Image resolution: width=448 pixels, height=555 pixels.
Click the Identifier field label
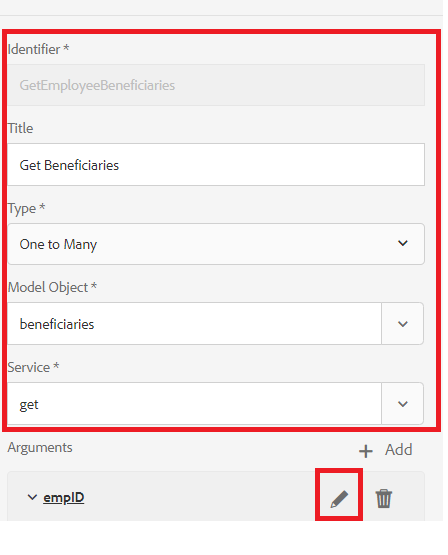pos(38,49)
